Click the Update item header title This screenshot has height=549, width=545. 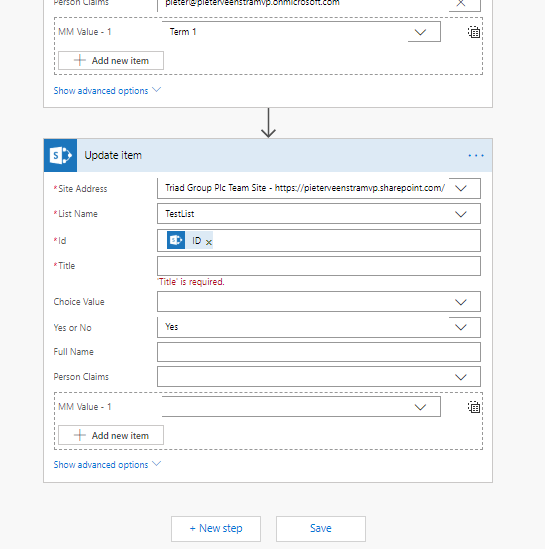(x=113, y=155)
